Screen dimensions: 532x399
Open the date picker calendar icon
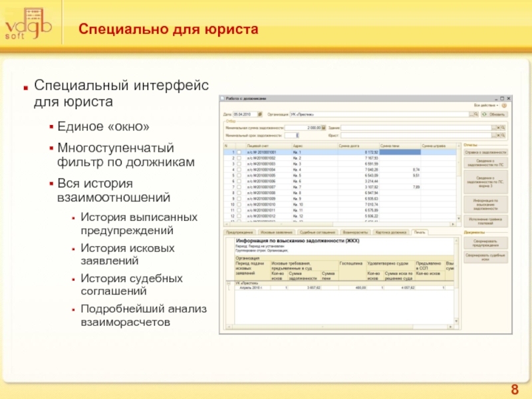point(260,114)
